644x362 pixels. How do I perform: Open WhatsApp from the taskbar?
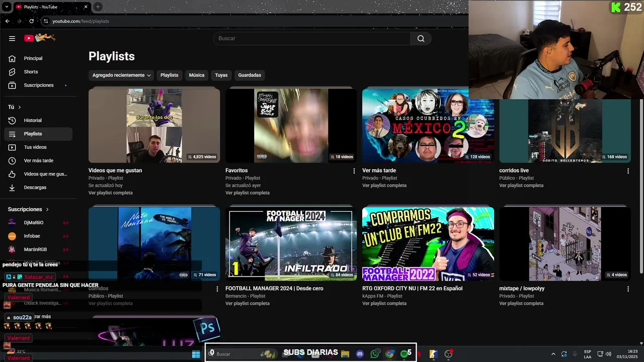tap(374, 354)
